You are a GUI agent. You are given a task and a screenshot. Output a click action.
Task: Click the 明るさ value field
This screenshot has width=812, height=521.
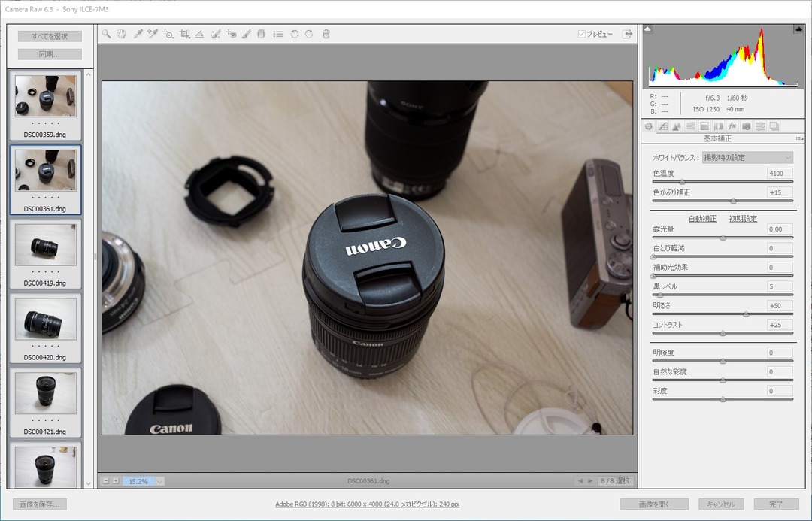click(x=780, y=305)
